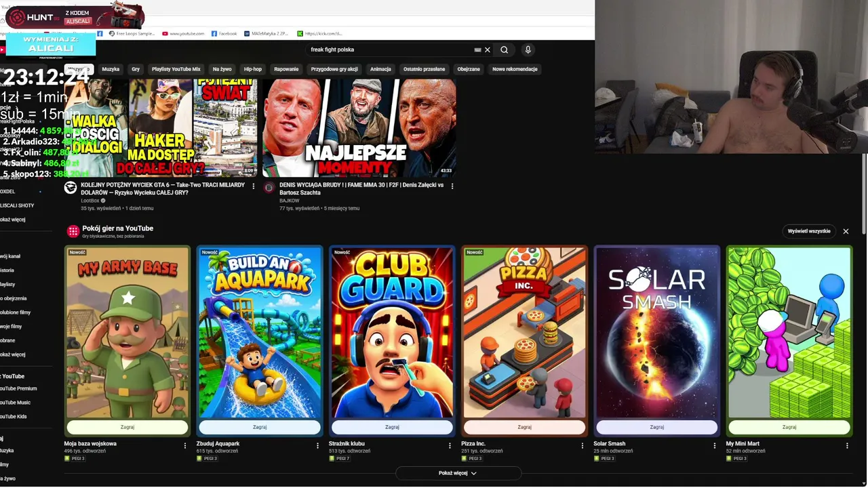Select the Obejrzane filter chip
Screen dimensions: 868x488
tap(469, 69)
